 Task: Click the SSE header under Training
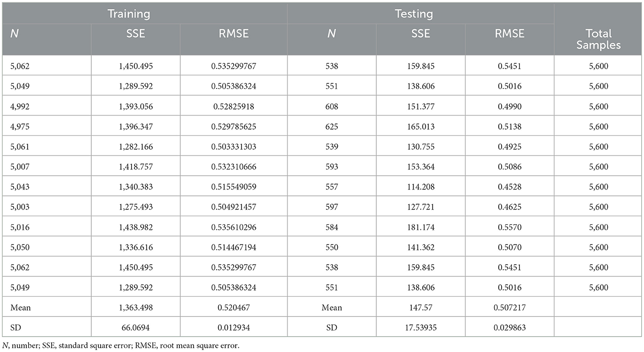tap(135, 34)
